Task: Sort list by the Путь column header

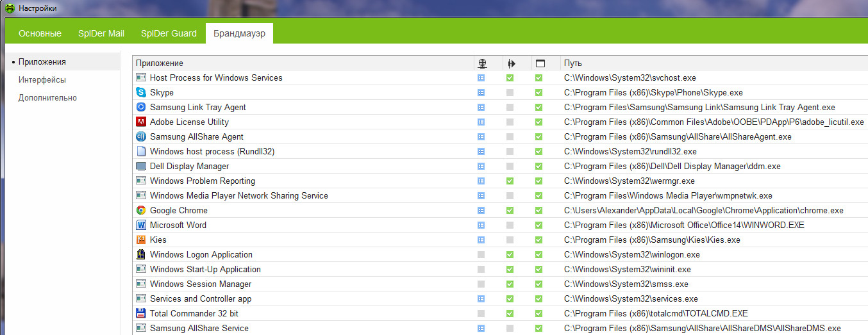Action: 573,63
